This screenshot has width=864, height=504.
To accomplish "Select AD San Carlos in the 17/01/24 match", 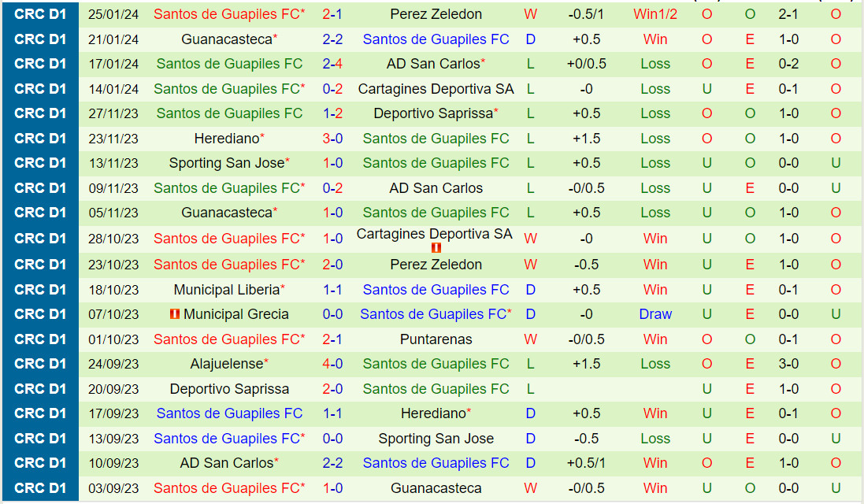I will pos(433,64).
